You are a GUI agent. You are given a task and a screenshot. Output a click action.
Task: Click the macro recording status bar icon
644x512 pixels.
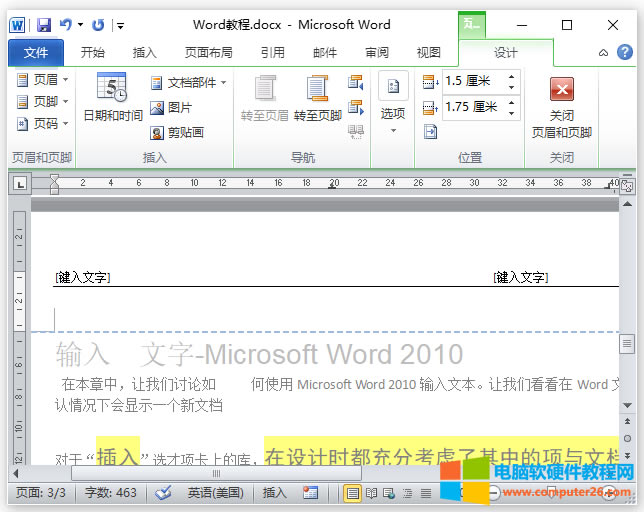click(x=310, y=492)
